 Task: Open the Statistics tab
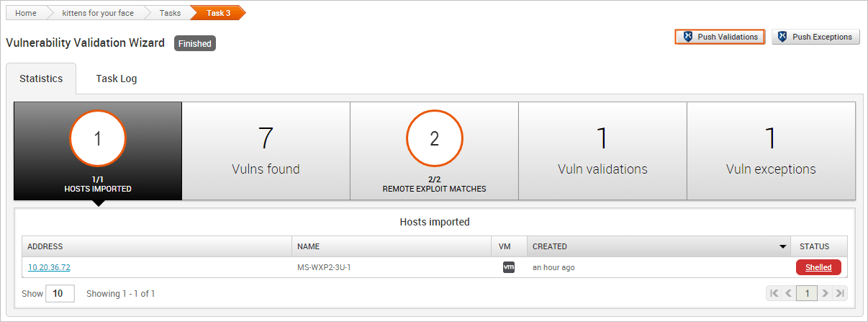point(41,79)
